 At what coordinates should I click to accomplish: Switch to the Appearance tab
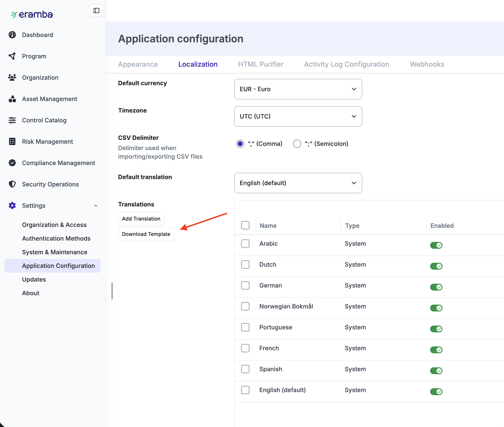(138, 64)
